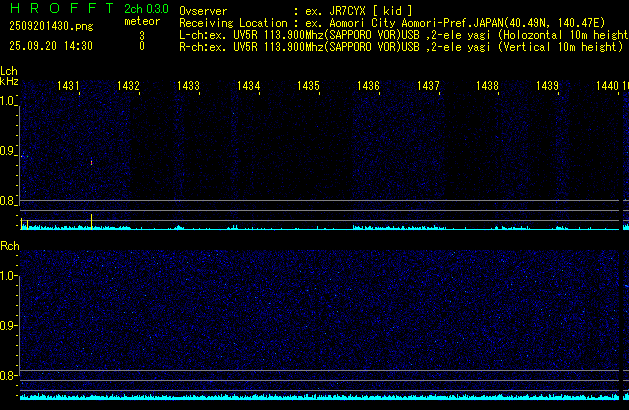Screen dimensions: 629x410
Task: Select the R-ch receiver description line
Action: (400, 46)
